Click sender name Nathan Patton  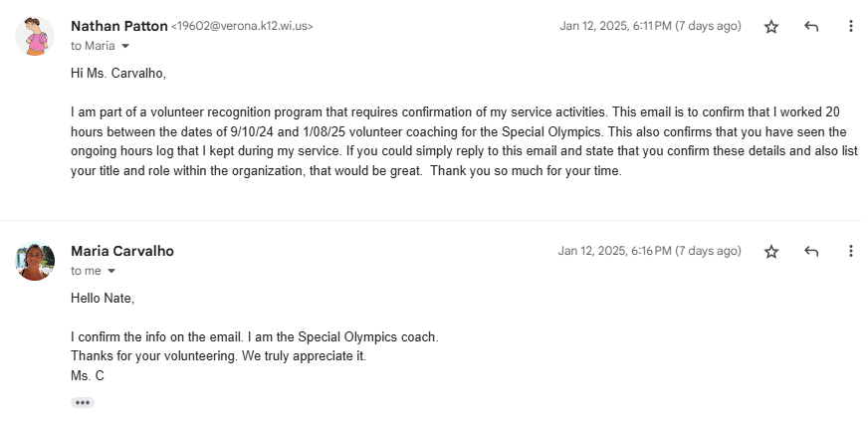coord(118,26)
